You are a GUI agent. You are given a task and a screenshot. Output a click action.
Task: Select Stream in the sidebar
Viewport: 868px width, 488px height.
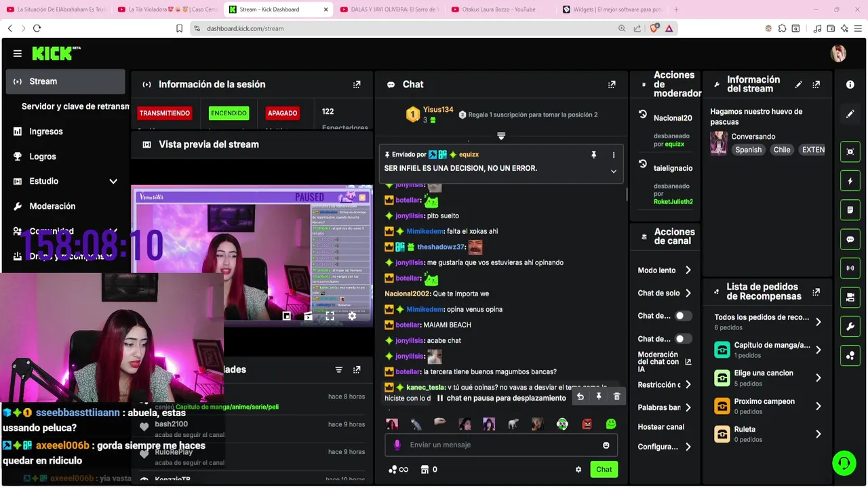(65, 81)
